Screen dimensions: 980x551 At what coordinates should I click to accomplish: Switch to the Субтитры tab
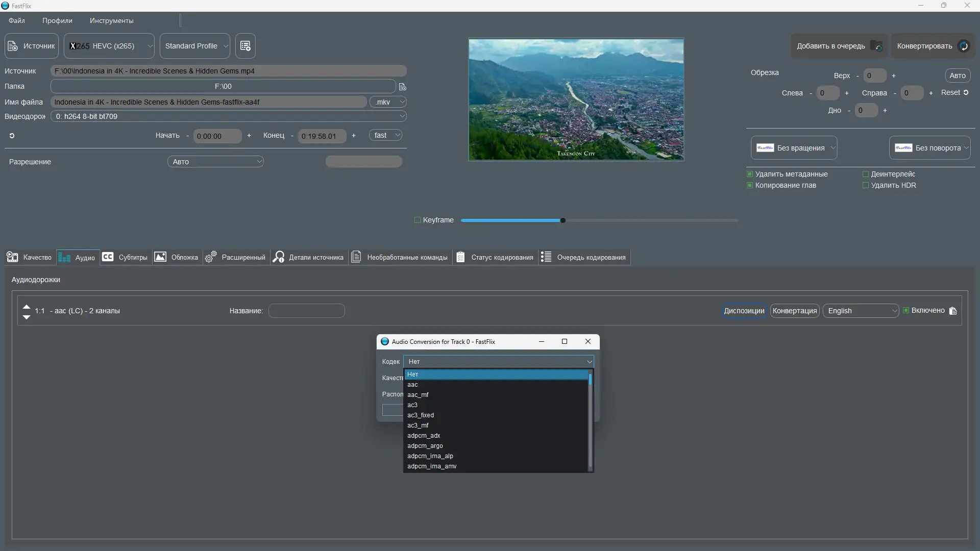126,257
